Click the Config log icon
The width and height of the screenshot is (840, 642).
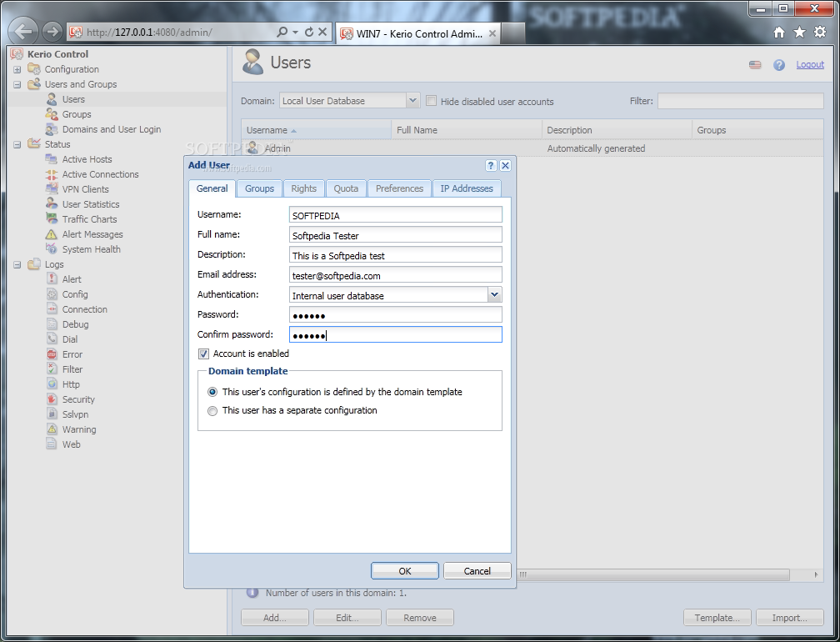click(52, 294)
